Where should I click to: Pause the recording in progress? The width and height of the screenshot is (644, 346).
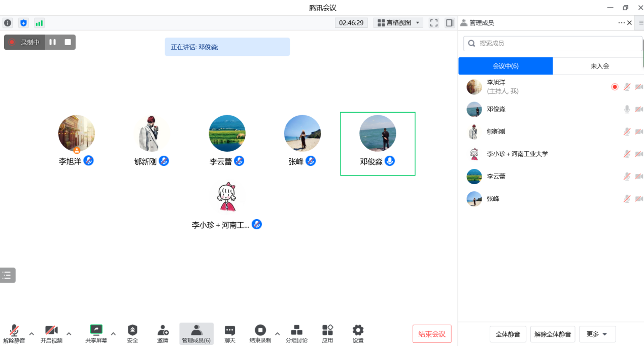(x=52, y=42)
